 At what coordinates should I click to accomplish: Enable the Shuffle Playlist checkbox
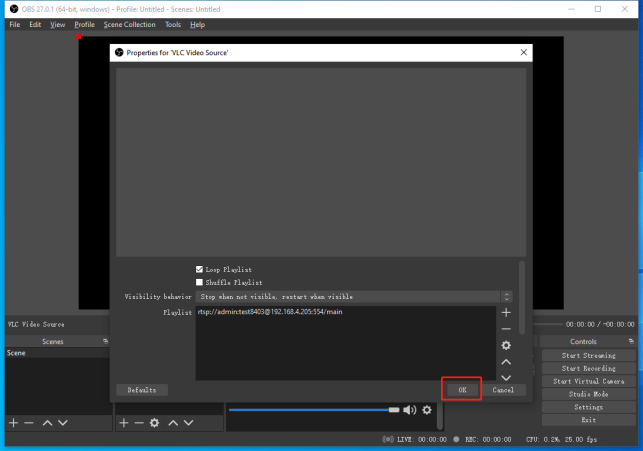[x=200, y=283]
